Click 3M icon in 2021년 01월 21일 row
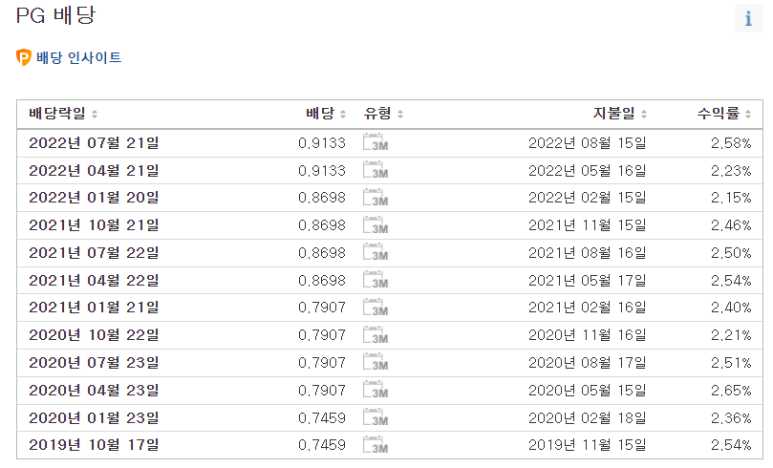773x468 pixels. (375, 307)
